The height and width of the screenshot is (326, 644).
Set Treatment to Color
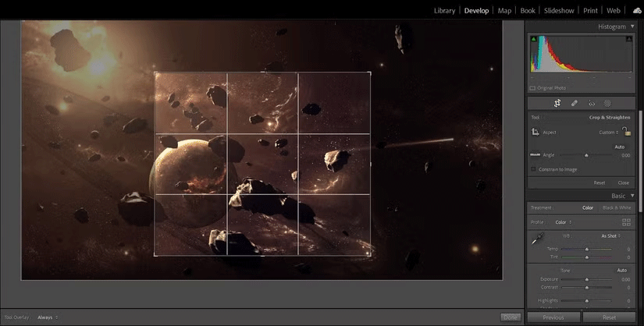[588, 207]
